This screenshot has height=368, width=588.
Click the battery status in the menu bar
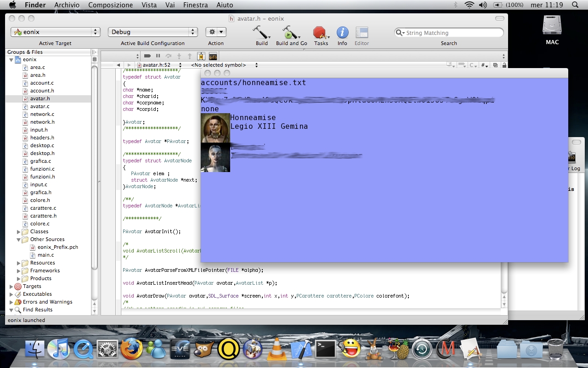coord(508,5)
